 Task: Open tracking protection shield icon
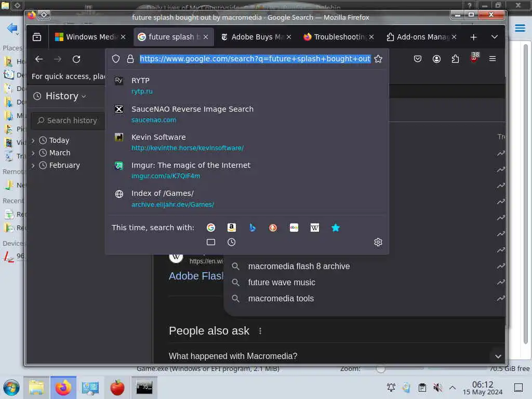[116, 59]
